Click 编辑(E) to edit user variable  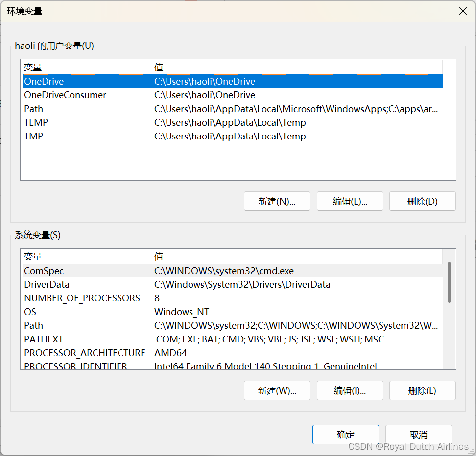(350, 201)
